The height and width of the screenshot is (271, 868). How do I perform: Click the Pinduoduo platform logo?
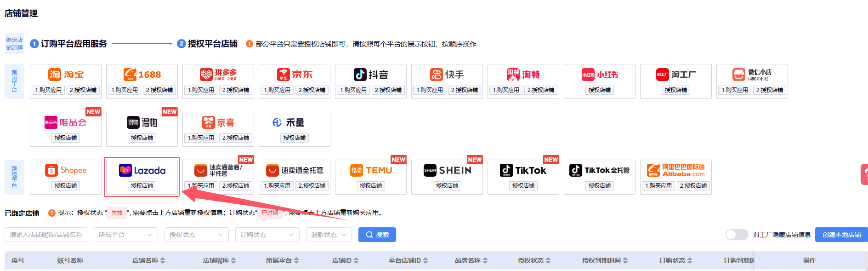pos(218,75)
